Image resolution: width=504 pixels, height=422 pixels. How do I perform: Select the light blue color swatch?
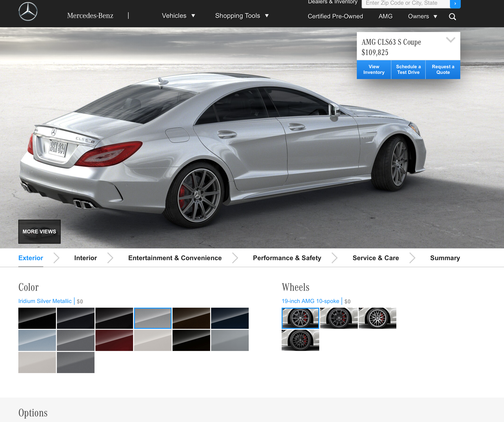37,340
